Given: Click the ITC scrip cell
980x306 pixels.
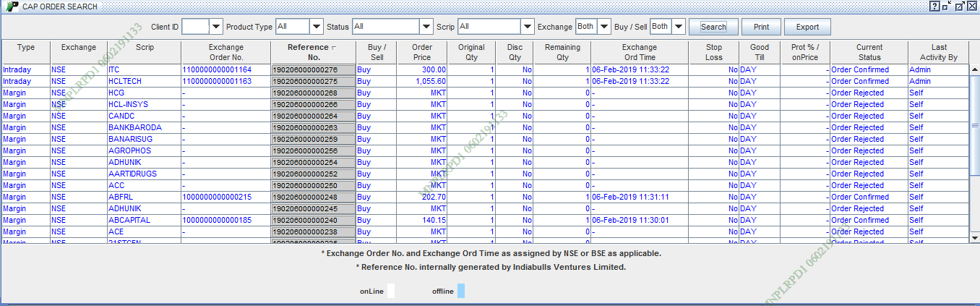Looking at the screenshot, I should click(143, 70).
